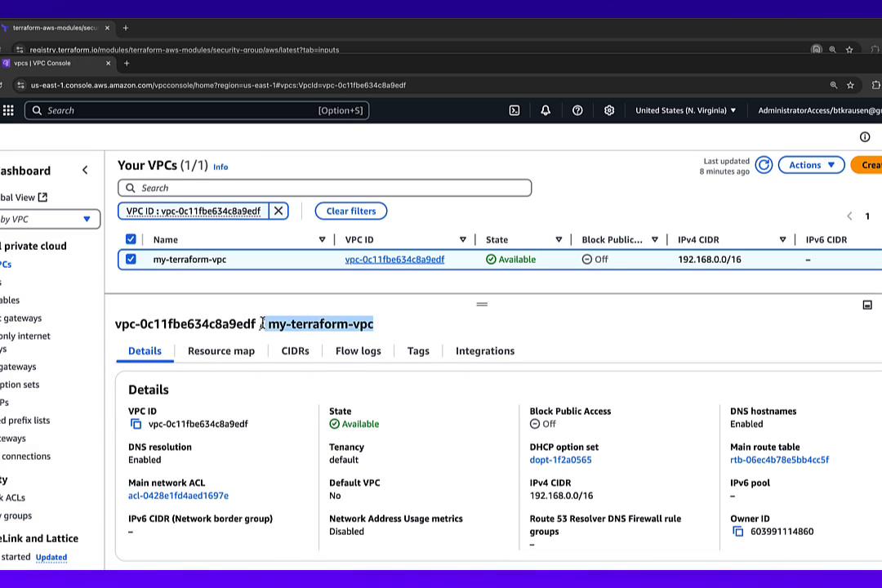Bookmark the Terraform registry page
Image resolution: width=882 pixels, height=588 pixels.
pyautogui.click(x=849, y=50)
